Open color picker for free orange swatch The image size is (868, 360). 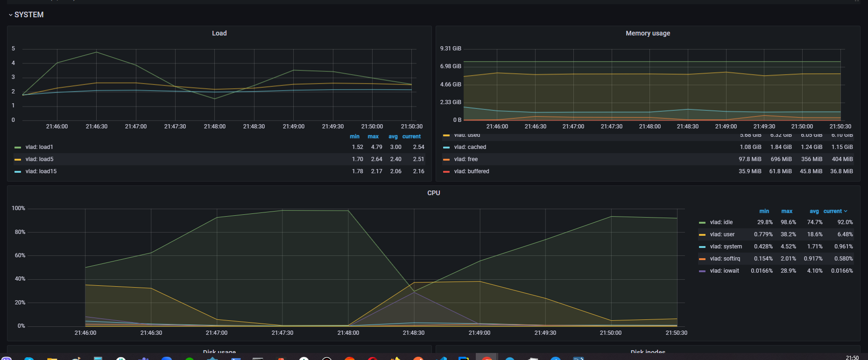[x=446, y=160]
